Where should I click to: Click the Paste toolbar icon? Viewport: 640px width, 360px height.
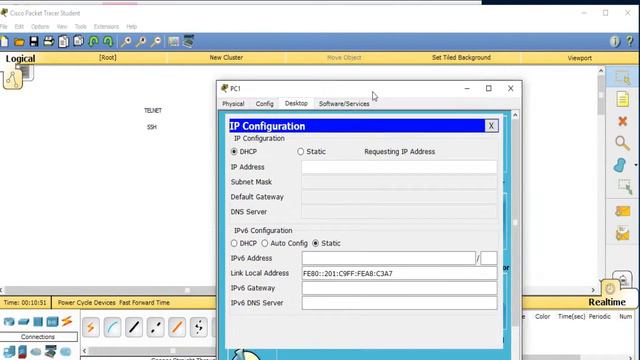tap(78, 41)
